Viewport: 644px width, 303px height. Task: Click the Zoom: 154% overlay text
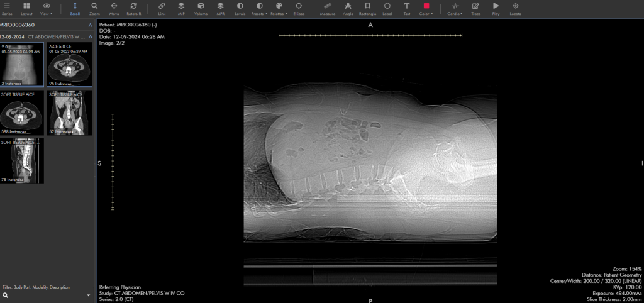point(627,269)
